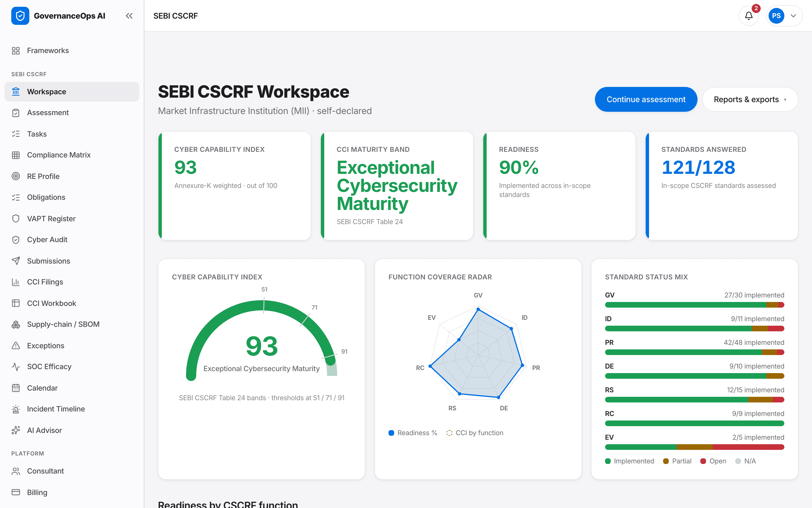Click the EV status progress bar
Image resolution: width=812 pixels, height=508 pixels.
694,447
